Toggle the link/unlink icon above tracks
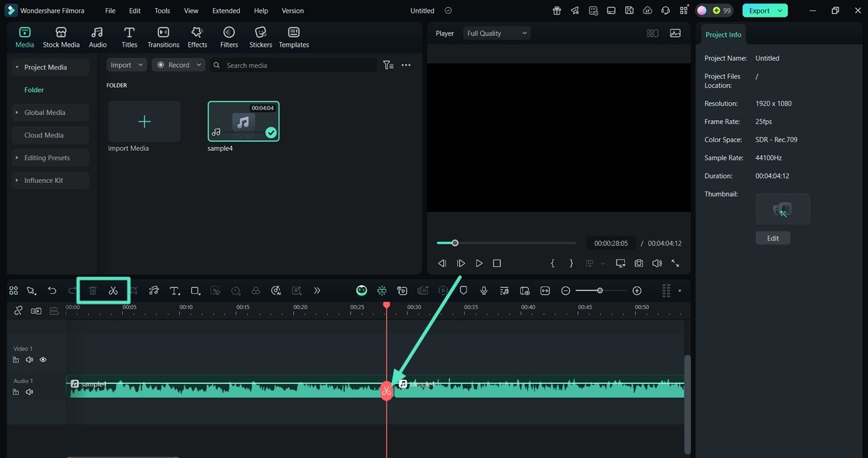This screenshot has width=868, height=458. (x=18, y=310)
